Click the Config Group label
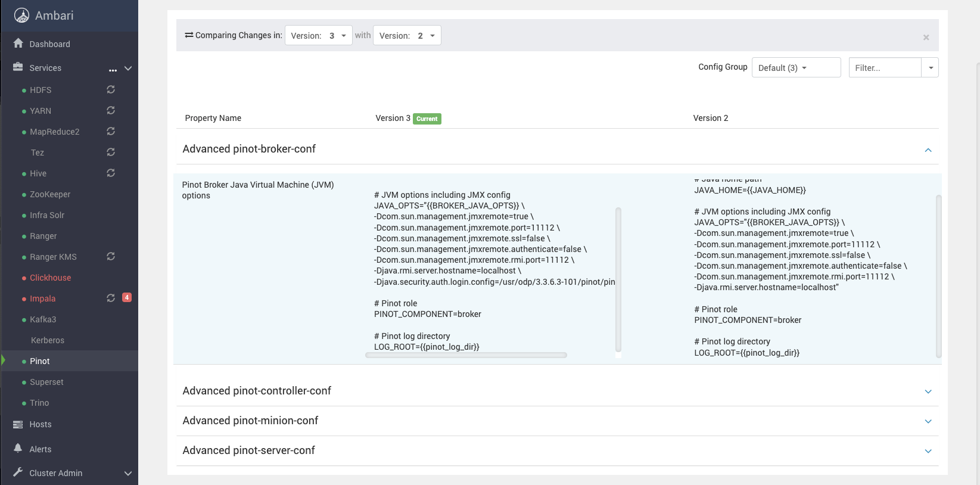This screenshot has width=980, height=485. coord(723,67)
